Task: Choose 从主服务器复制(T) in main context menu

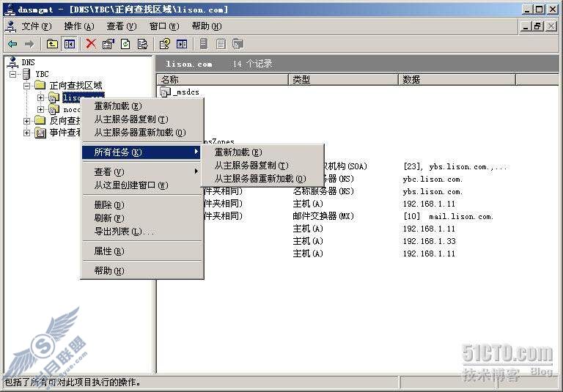Action: [x=141, y=119]
